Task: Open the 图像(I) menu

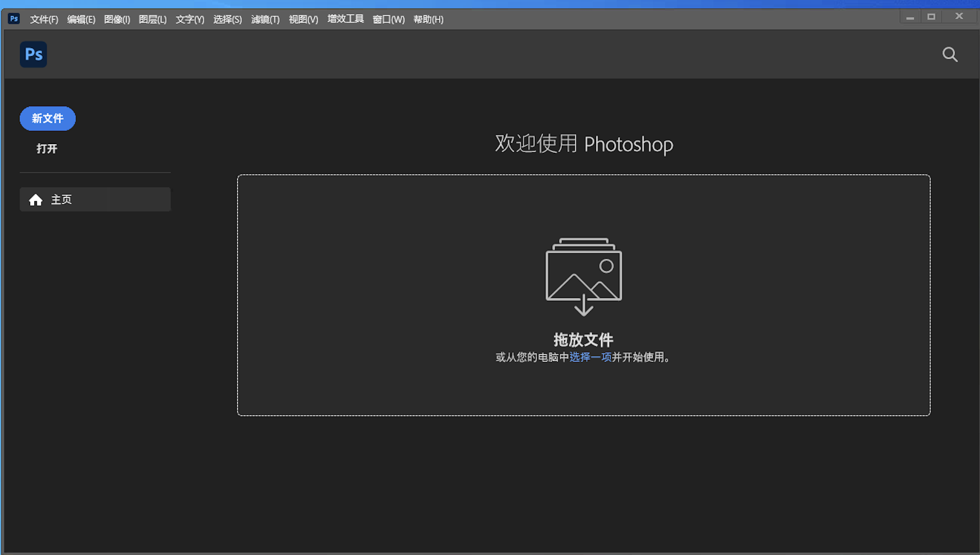Action: click(x=117, y=19)
